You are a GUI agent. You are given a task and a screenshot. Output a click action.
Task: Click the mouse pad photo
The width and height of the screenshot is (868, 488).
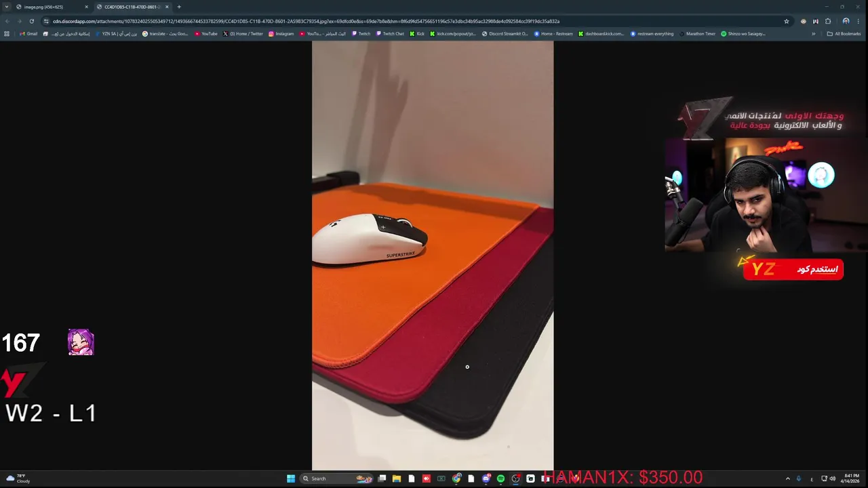tap(433, 256)
